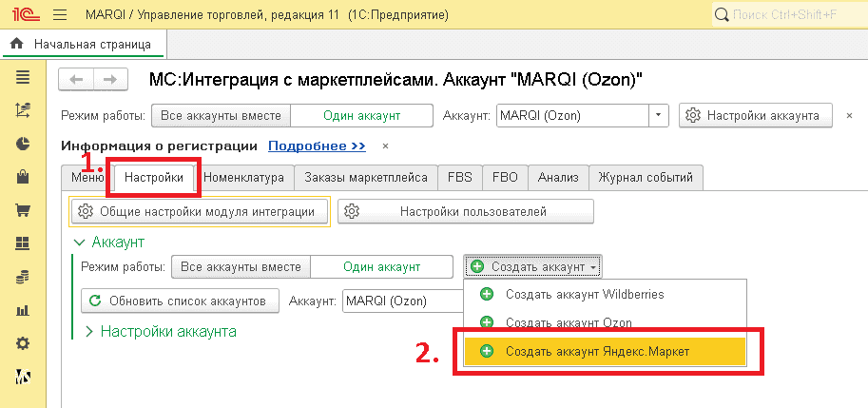Viewport: 868px width, 408px height.
Task: Switch to the 'FBS' tab
Action: (x=460, y=178)
